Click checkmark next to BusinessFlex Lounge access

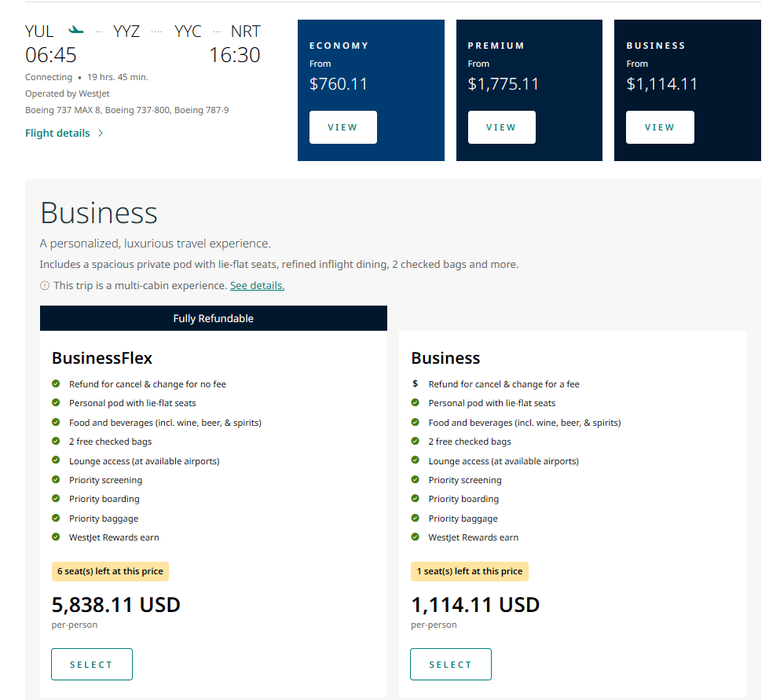coord(56,461)
